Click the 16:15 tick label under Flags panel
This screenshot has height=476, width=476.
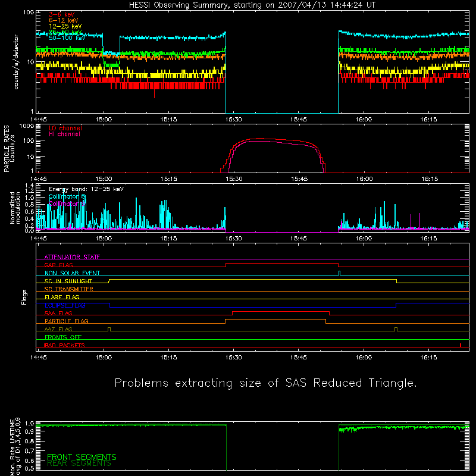tap(428, 358)
